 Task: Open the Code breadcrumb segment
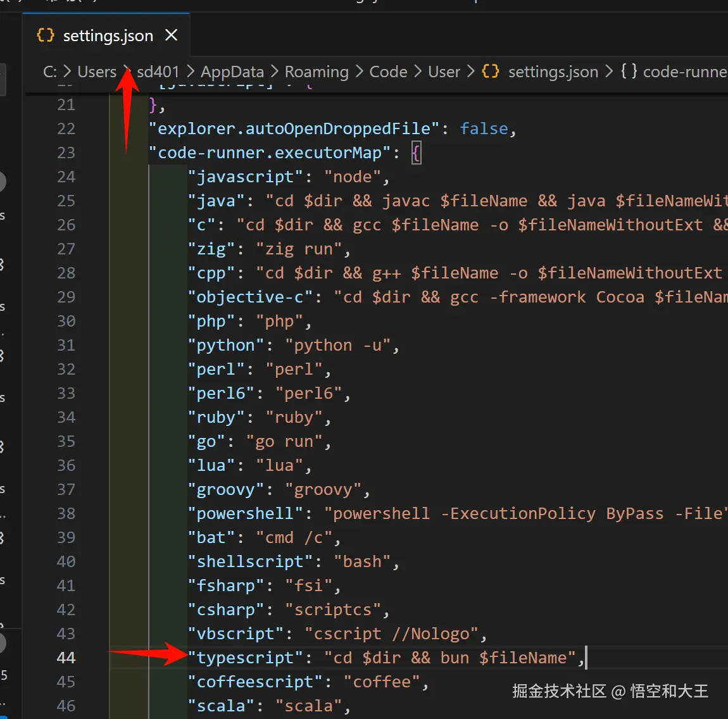[388, 72]
